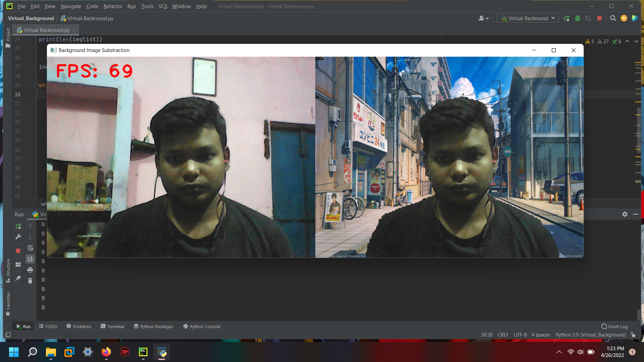Pin the Run tool window

pos(18,278)
